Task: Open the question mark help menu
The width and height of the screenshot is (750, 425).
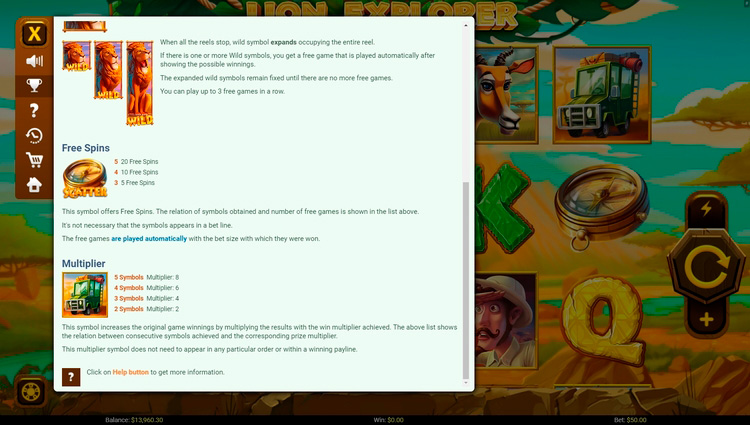Action: 34,111
